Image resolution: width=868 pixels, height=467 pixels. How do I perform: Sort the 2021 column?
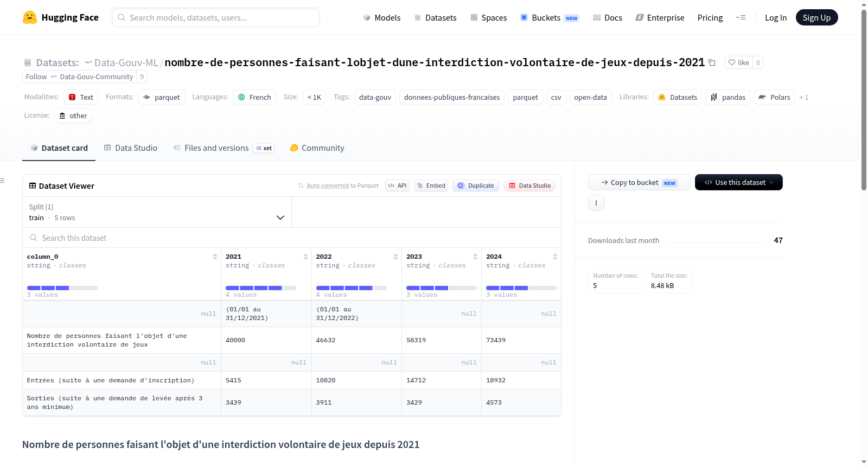tap(305, 257)
